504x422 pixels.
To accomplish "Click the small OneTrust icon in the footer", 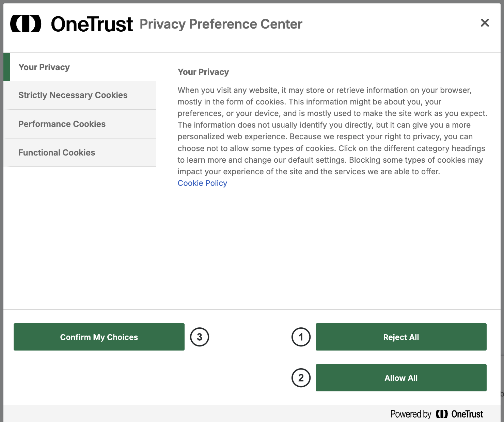I will point(442,414).
